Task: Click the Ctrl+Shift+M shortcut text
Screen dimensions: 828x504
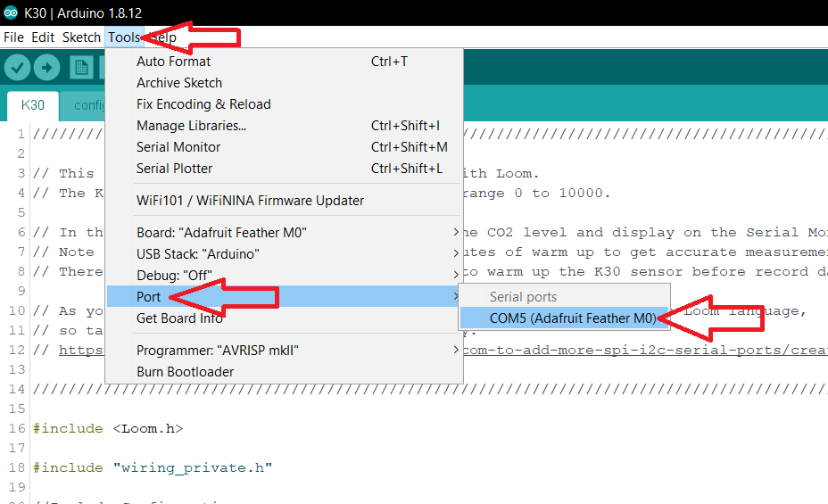Action: pyautogui.click(x=410, y=146)
